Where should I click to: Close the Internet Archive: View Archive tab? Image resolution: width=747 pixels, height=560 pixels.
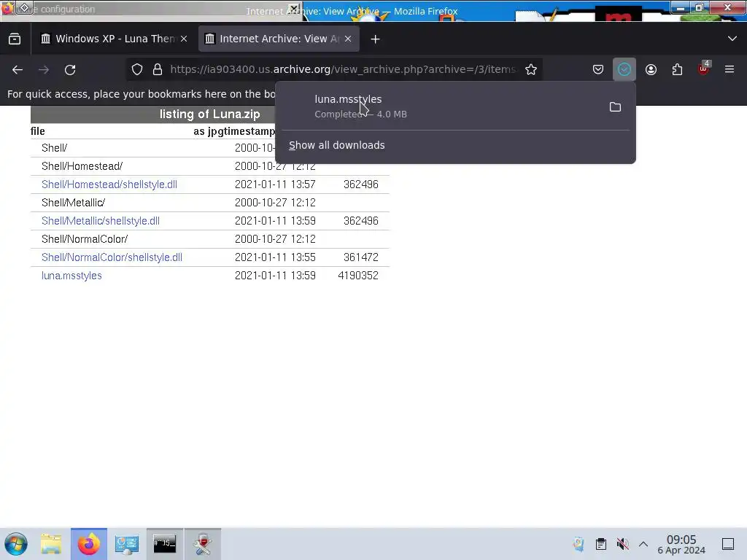pyautogui.click(x=348, y=39)
